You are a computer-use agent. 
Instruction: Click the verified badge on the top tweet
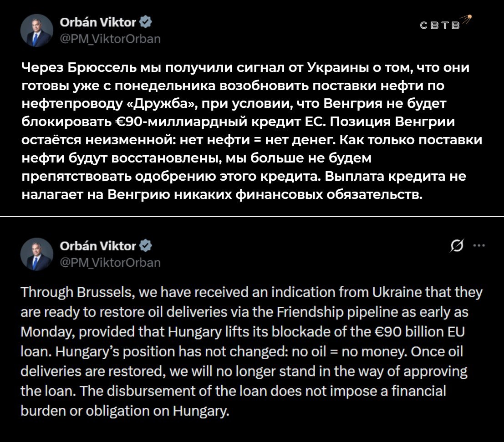[147, 21]
